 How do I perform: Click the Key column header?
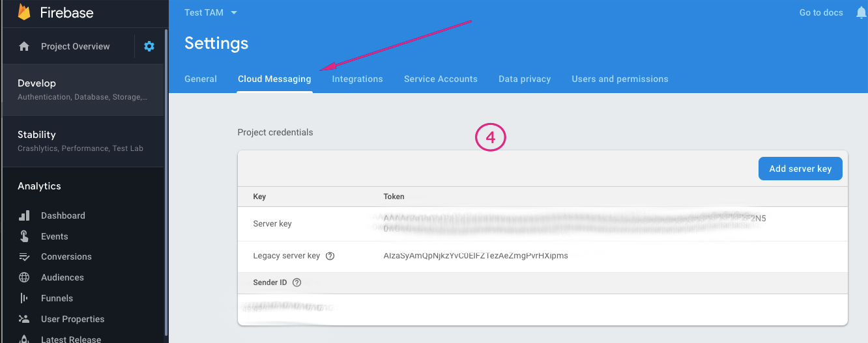point(259,197)
